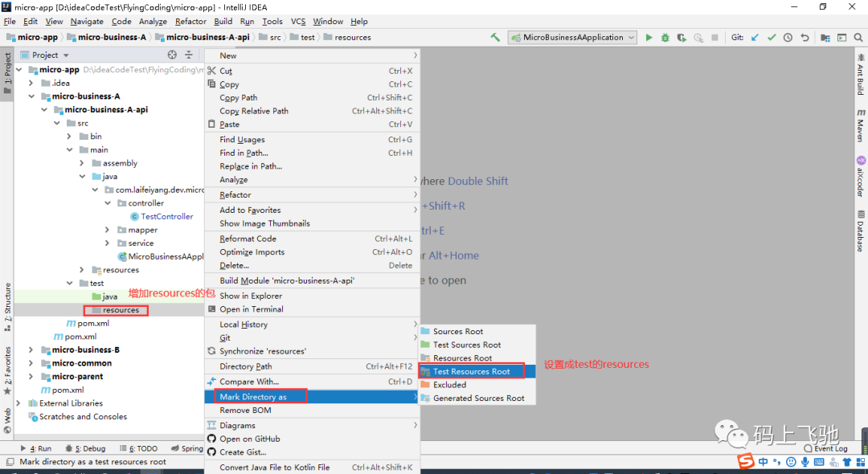Viewport: 868px width, 474px height.
Task: Expand the .idea folder
Action: (x=31, y=83)
